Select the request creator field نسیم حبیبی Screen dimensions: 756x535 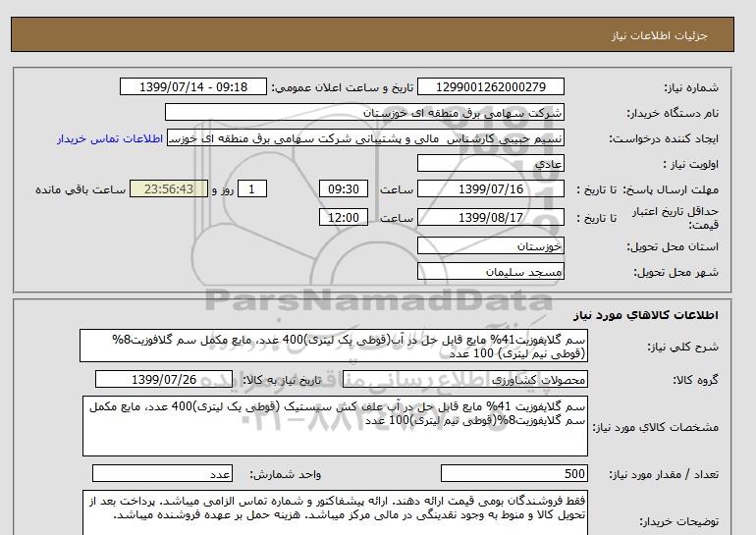point(365,137)
